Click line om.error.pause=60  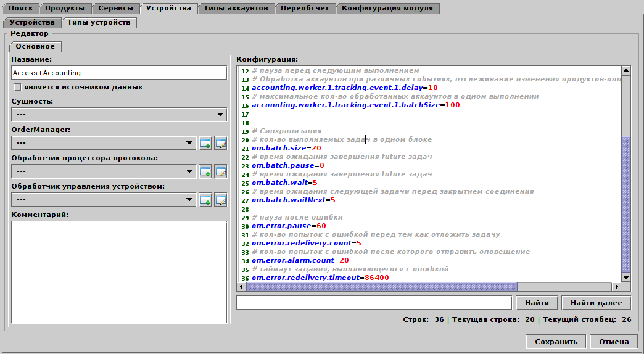289,226
